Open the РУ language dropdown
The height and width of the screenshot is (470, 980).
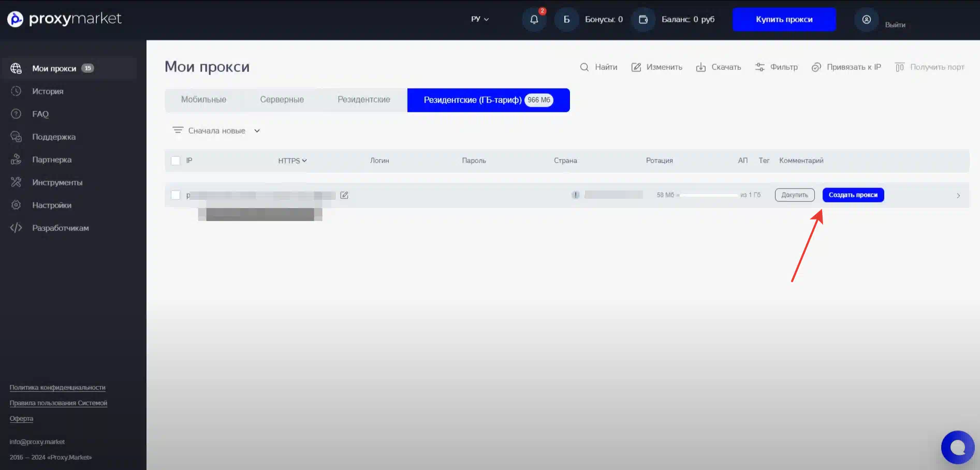click(480, 19)
